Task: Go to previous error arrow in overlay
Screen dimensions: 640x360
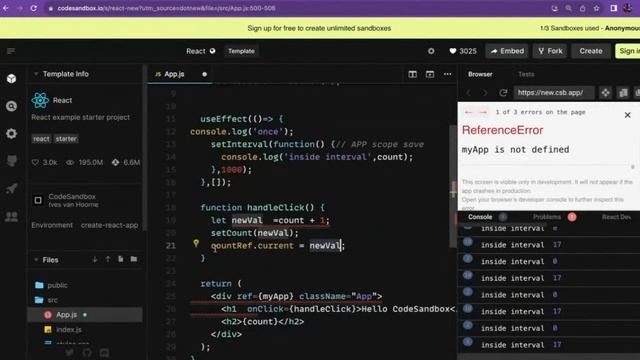Action: tap(469, 112)
